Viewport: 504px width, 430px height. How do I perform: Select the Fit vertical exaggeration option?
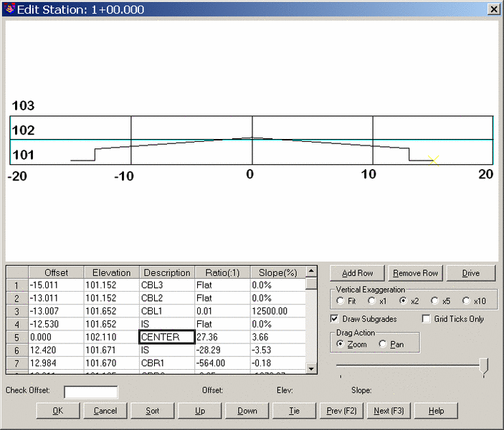click(x=341, y=301)
